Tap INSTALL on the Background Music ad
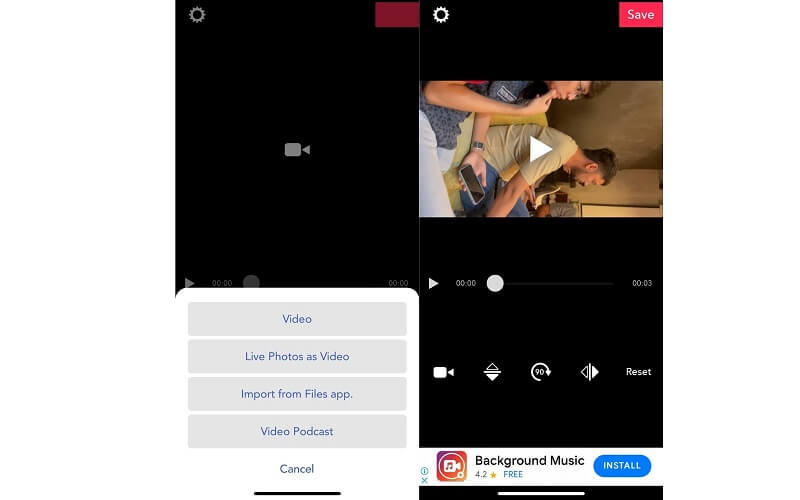This screenshot has width=800, height=500. (621, 466)
